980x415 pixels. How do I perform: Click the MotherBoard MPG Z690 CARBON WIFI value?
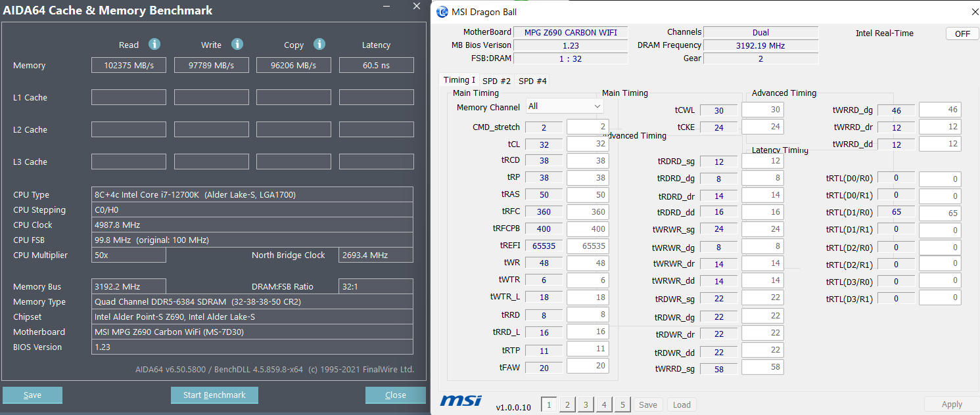point(571,33)
